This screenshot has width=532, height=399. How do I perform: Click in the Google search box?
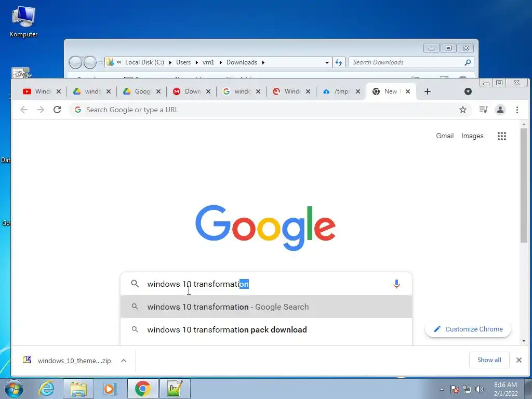pos(267,284)
